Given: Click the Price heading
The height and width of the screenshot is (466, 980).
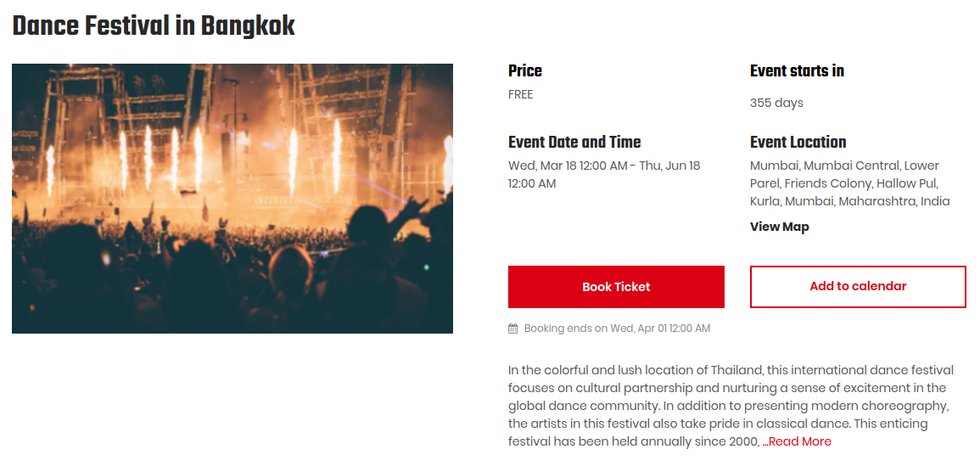Looking at the screenshot, I should [525, 71].
